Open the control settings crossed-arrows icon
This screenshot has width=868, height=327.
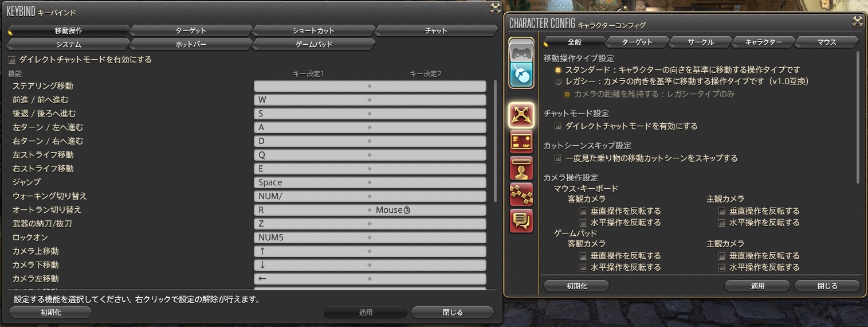point(521,116)
